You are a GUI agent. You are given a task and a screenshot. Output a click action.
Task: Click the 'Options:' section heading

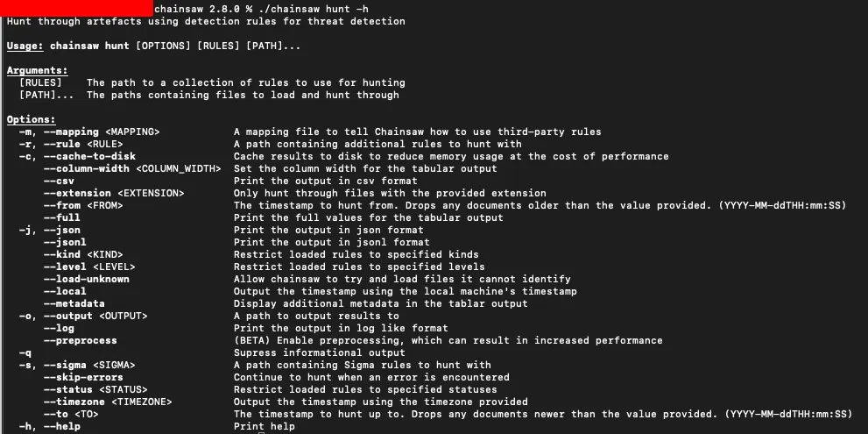(x=31, y=119)
